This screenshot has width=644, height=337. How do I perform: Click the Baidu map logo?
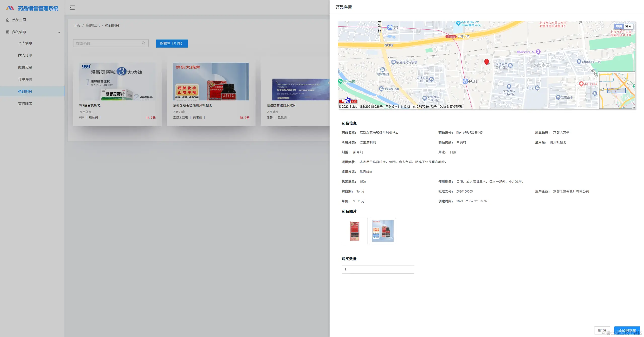point(348,101)
